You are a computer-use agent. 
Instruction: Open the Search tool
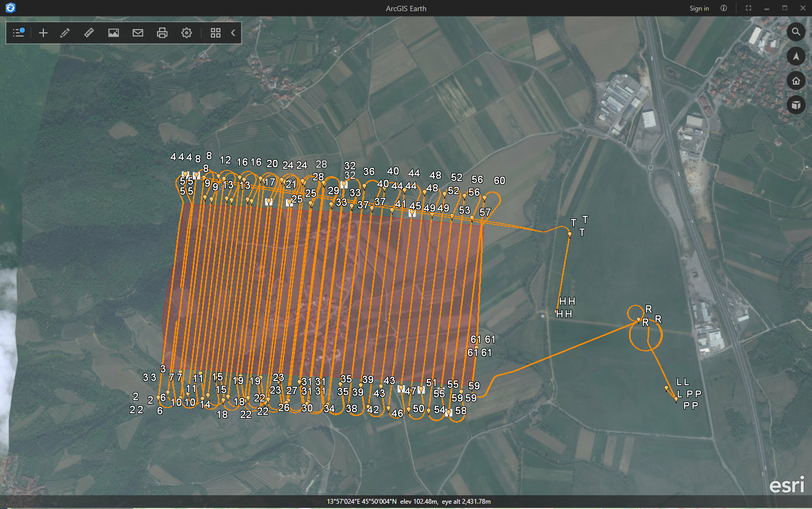pos(796,32)
